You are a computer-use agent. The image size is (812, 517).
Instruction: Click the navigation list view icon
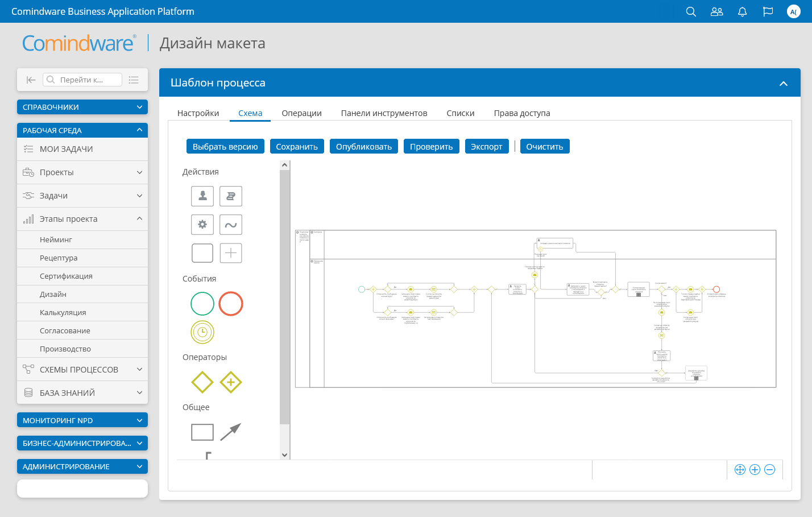coord(134,80)
